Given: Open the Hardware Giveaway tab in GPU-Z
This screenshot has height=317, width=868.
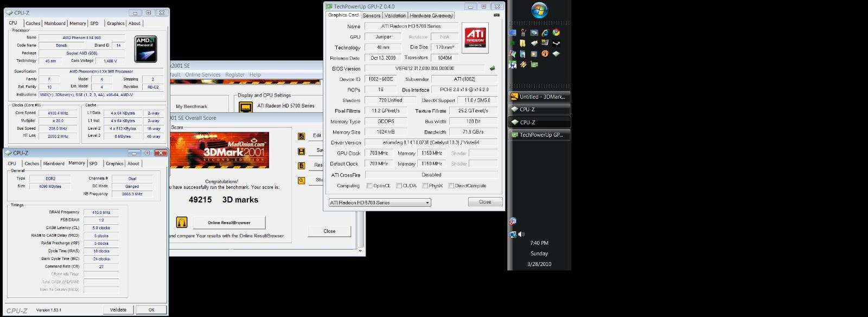Looking at the screenshot, I should pos(431,16).
